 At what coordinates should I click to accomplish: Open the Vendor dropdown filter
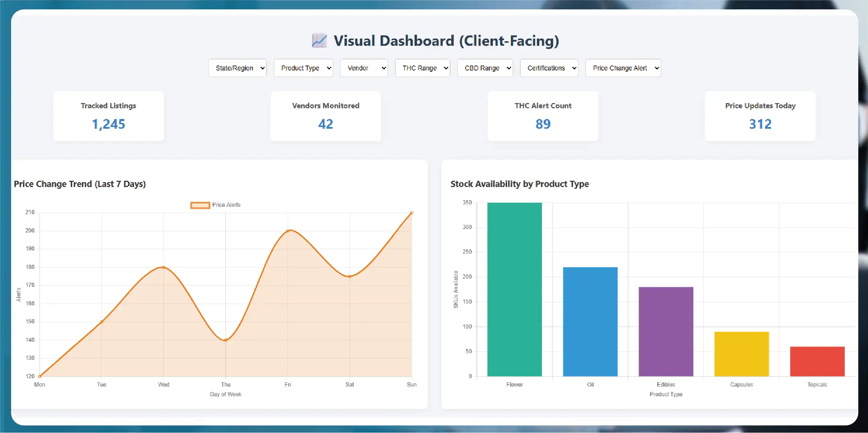[x=364, y=68]
